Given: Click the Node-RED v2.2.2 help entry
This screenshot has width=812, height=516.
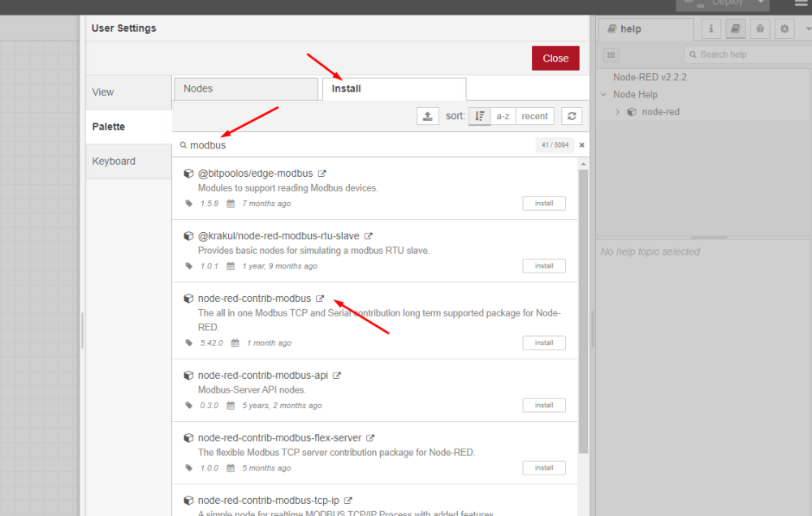Looking at the screenshot, I should coord(650,77).
